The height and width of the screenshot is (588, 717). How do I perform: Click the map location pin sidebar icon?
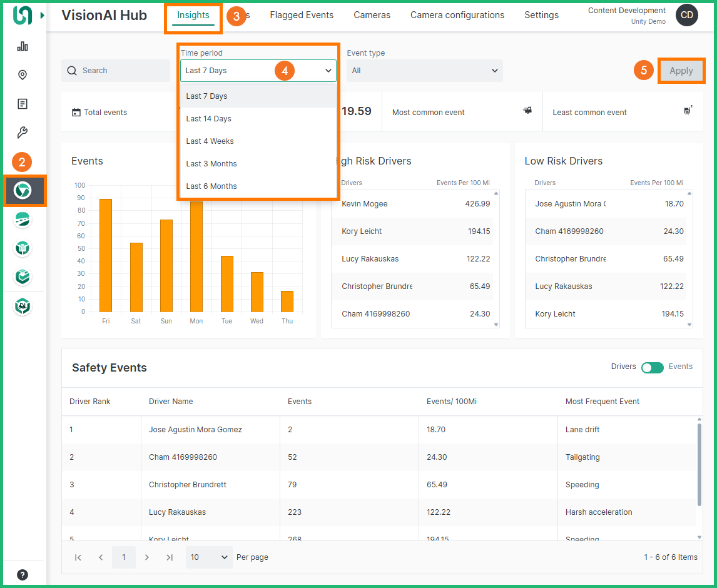point(23,75)
